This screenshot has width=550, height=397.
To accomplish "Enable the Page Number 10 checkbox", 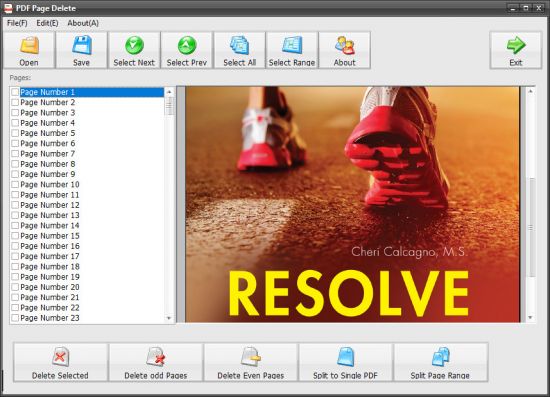I will click(15, 184).
